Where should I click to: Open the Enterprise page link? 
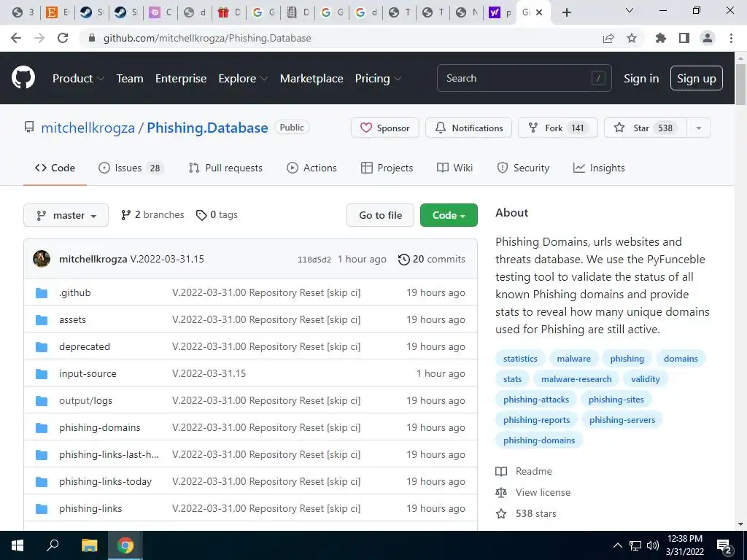181,78
